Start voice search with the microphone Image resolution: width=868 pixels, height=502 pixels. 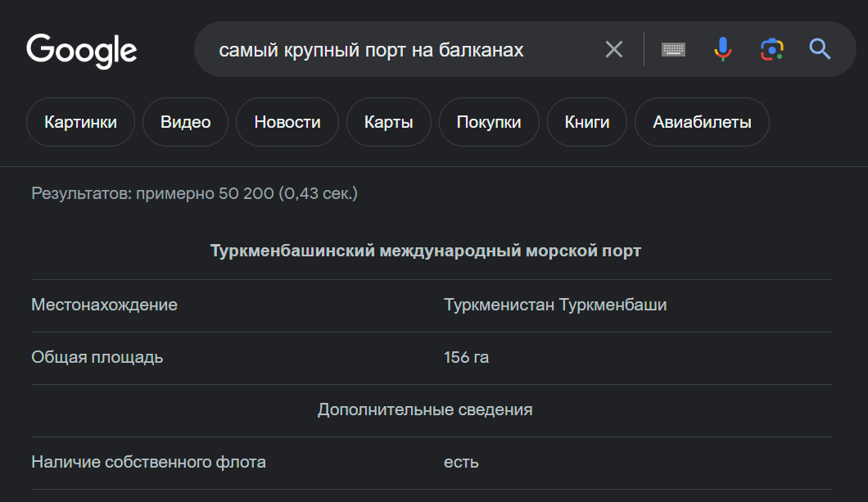coord(722,50)
